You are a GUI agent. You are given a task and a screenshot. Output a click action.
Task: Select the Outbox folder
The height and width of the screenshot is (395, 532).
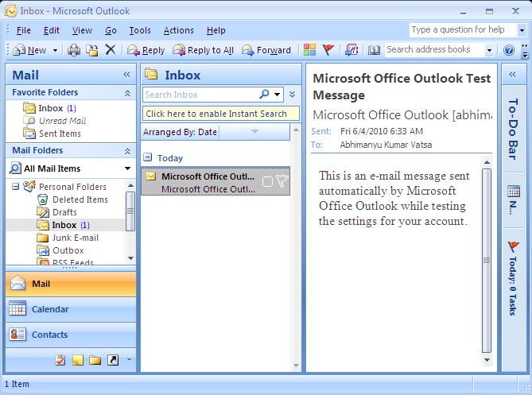(60, 250)
